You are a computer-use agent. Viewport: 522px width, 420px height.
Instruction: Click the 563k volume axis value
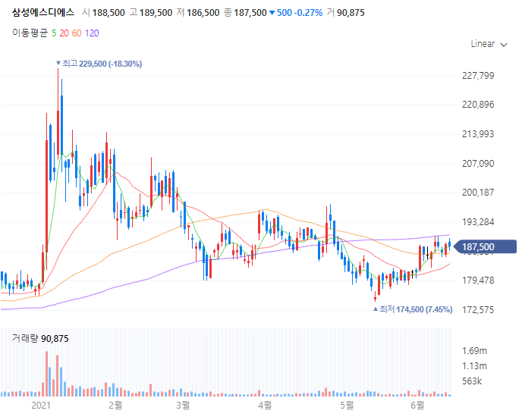coord(472,381)
